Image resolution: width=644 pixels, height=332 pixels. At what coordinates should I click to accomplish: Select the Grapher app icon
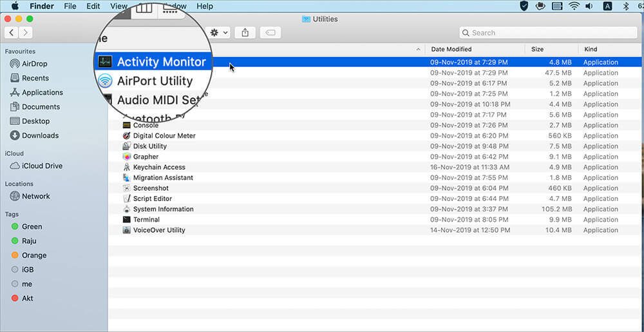point(126,157)
